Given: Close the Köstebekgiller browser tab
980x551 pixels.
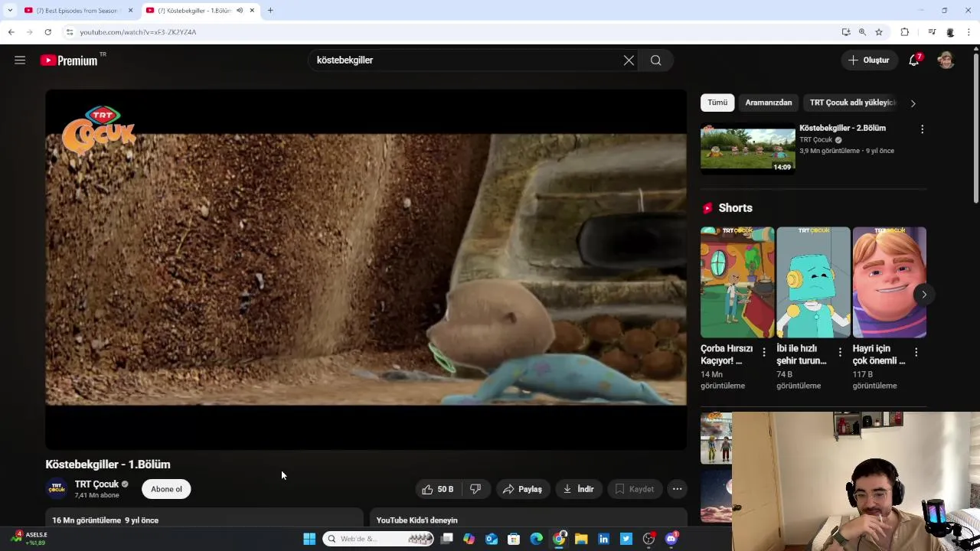Looking at the screenshot, I should (252, 11).
